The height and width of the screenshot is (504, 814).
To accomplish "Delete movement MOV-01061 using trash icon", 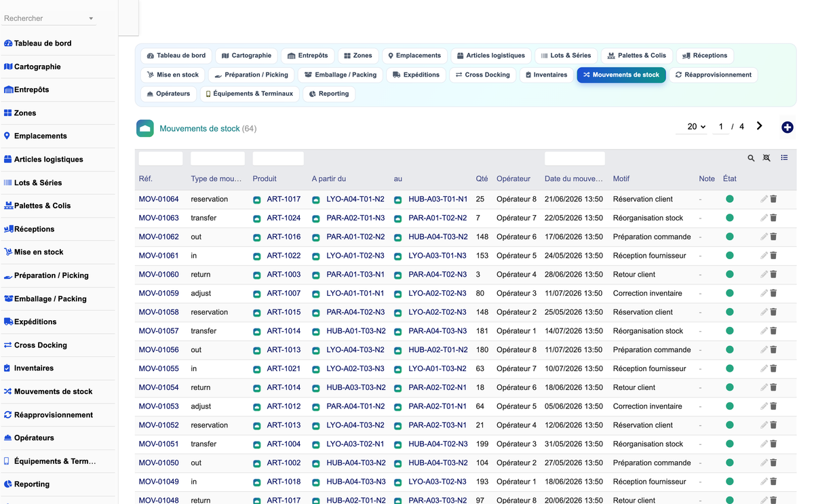I will point(773,256).
